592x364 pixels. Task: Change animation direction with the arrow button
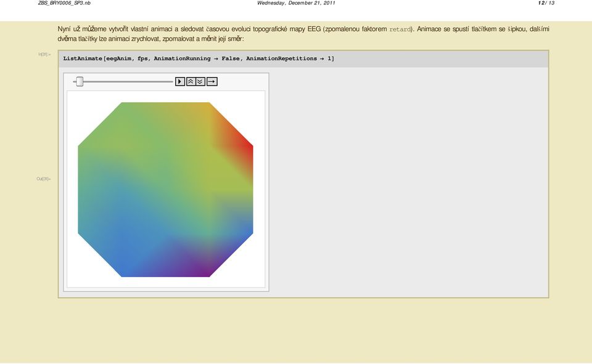pos(212,81)
